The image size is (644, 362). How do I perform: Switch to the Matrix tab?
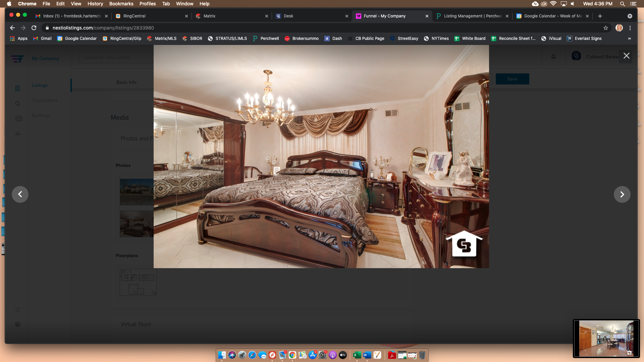[x=232, y=16]
